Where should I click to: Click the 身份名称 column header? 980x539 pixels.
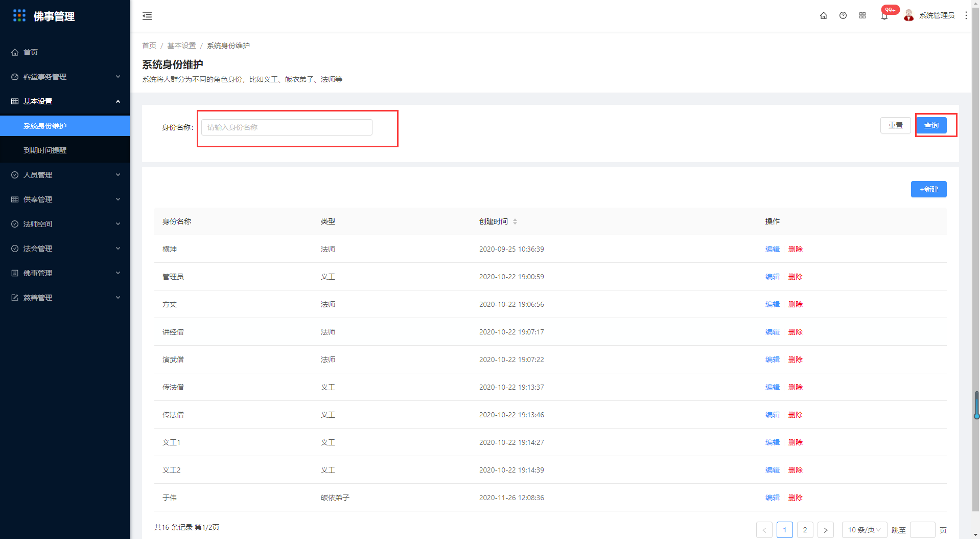pos(177,221)
